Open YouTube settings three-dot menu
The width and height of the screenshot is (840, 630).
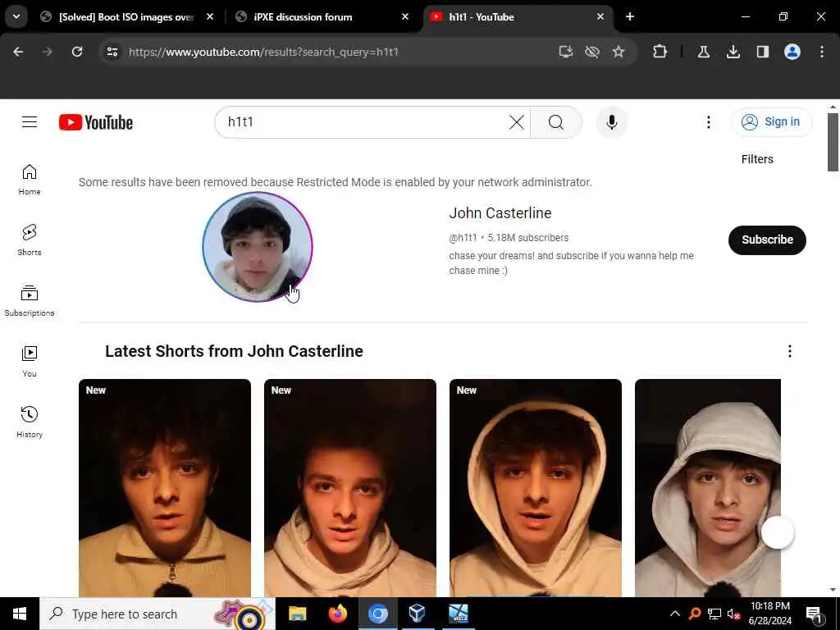click(708, 122)
